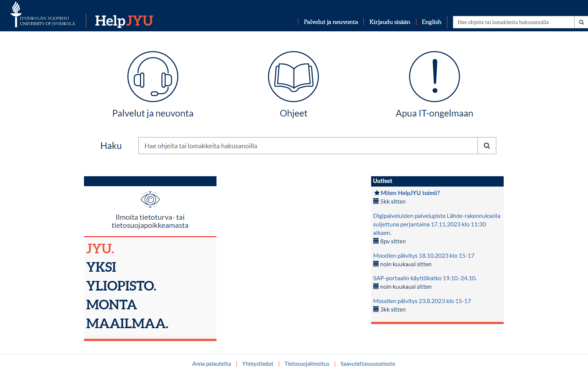Click the University of Jyväskylä torch logo

pyautogui.click(x=43, y=15)
